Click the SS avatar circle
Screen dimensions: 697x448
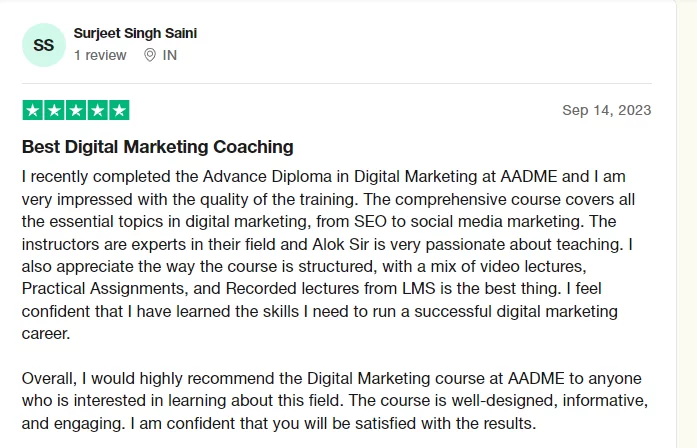point(44,45)
